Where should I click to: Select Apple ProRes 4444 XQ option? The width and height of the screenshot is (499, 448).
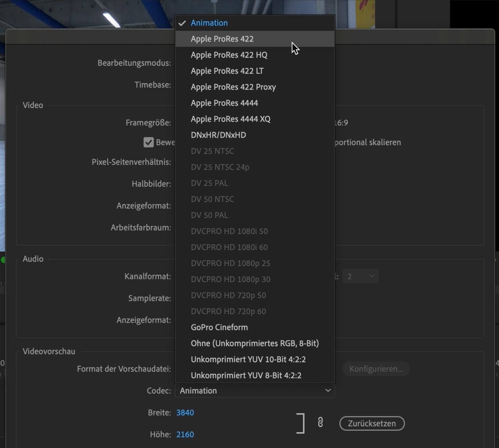[x=230, y=119]
